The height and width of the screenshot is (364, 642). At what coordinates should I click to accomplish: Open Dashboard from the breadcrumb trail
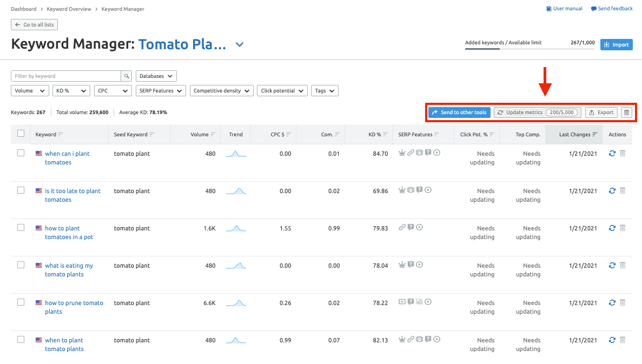pyautogui.click(x=24, y=9)
